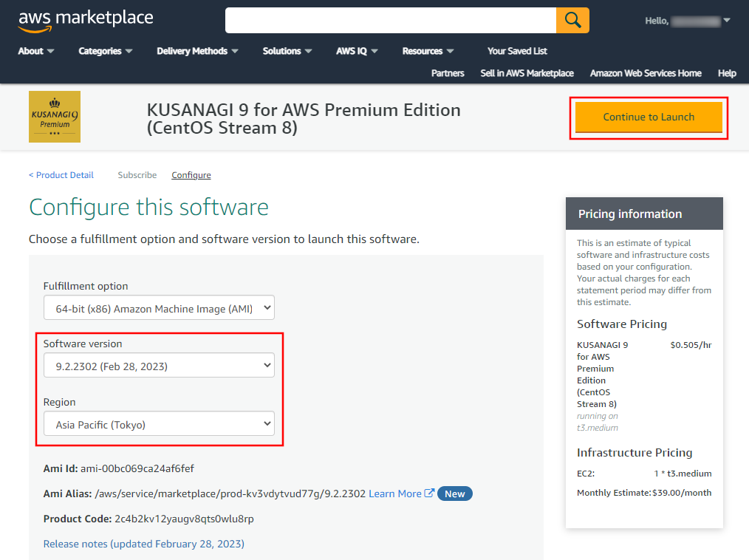Click the KUSANAGI 9 Premium product logo
749x560 pixels.
(x=55, y=117)
